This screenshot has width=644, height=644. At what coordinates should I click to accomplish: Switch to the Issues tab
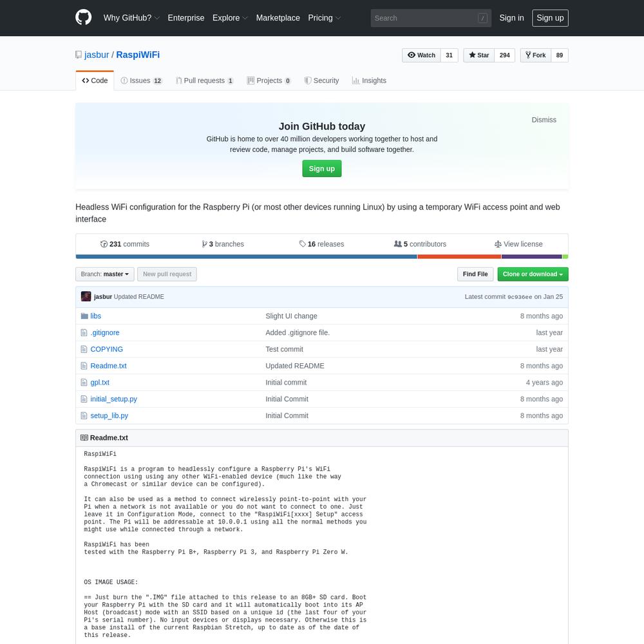pyautogui.click(x=142, y=80)
